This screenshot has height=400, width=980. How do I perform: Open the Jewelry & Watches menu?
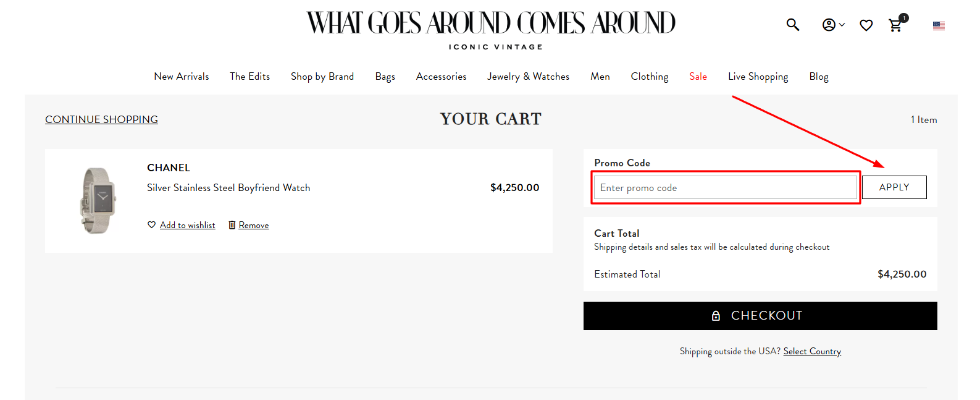tap(528, 76)
